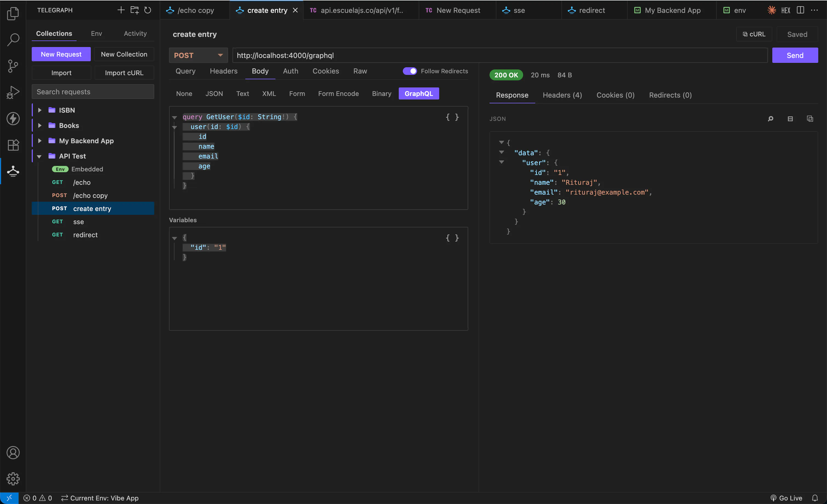
Task: Open the GET sse request in tree
Action: (x=93, y=222)
